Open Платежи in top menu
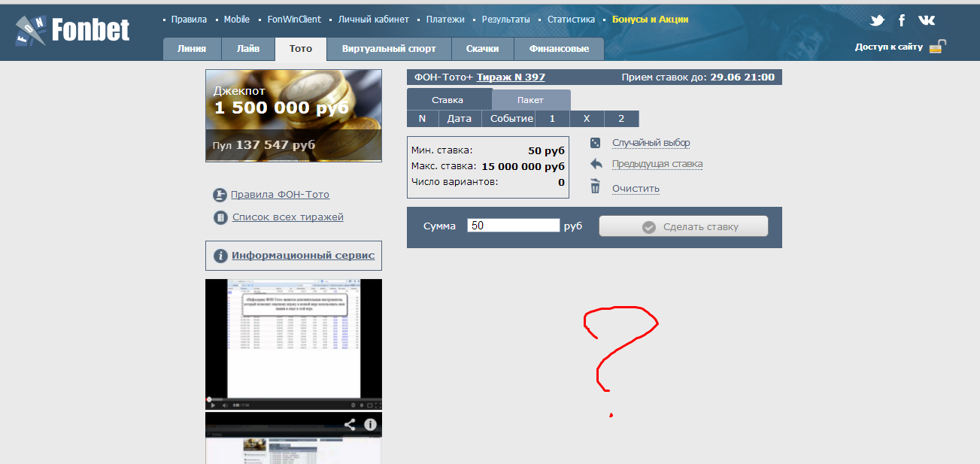The image size is (980, 464). [445, 20]
